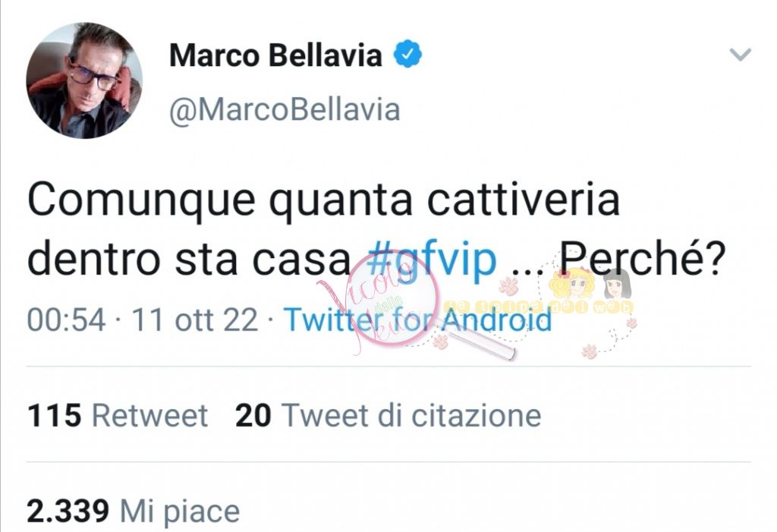This screenshot has height=532, width=777.
Task: Open the @MarcoBellavia handle
Action: [285, 109]
